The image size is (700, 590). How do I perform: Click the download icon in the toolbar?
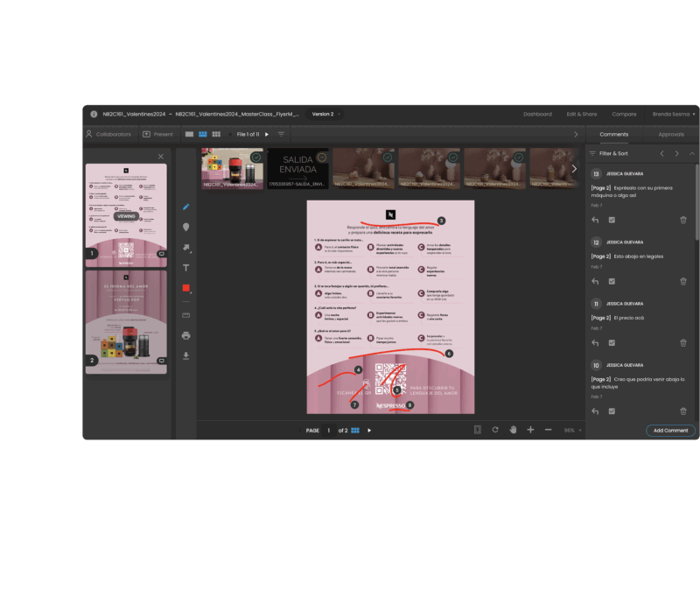185,355
